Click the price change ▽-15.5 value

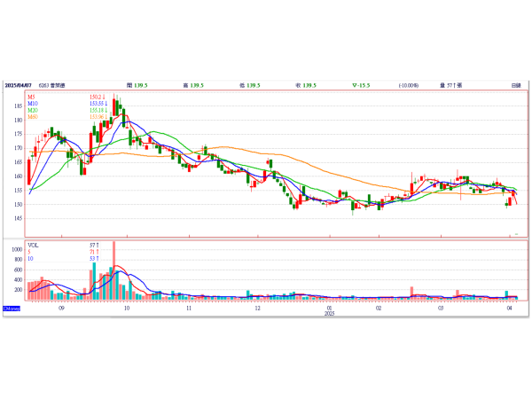pyautogui.click(x=362, y=85)
